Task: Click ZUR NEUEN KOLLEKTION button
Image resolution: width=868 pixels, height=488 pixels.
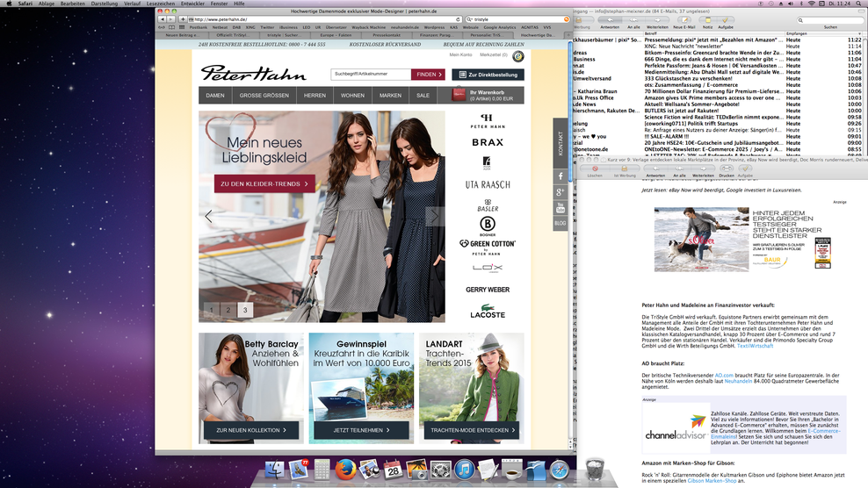Action: 251,430
